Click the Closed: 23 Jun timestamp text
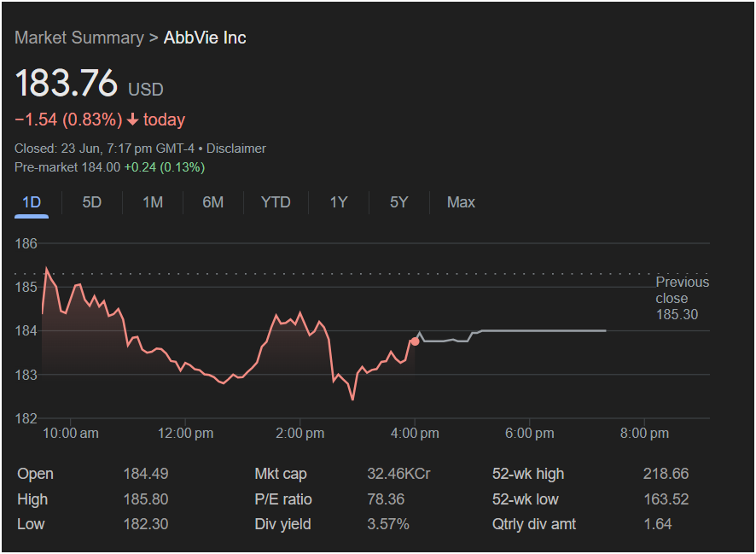Image resolution: width=756 pixels, height=554 pixels. pos(104,149)
